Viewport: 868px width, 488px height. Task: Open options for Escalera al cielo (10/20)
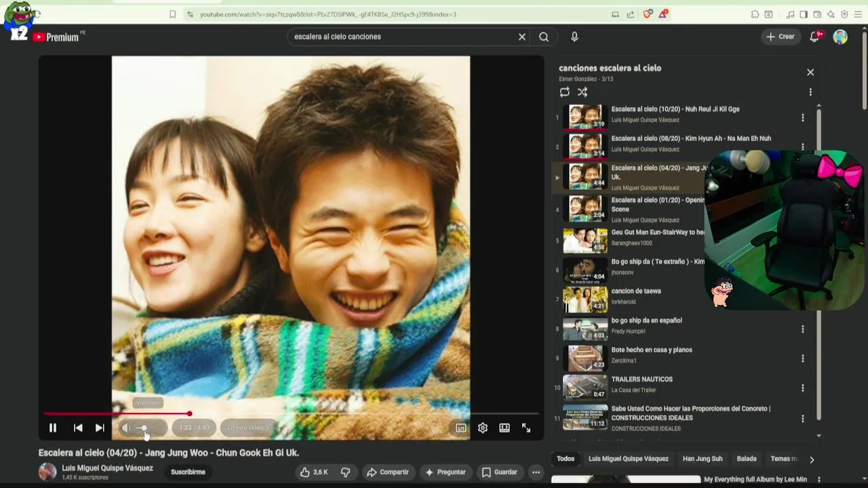pyautogui.click(x=803, y=117)
